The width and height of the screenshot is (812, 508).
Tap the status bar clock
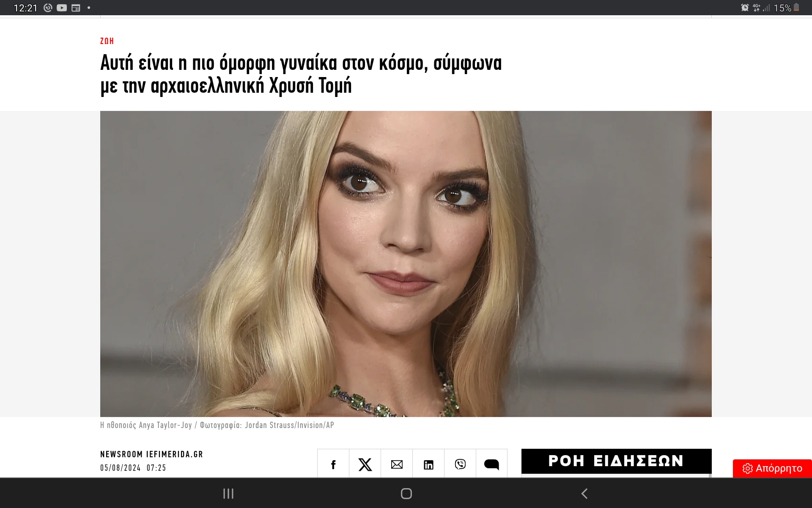pyautogui.click(x=25, y=8)
